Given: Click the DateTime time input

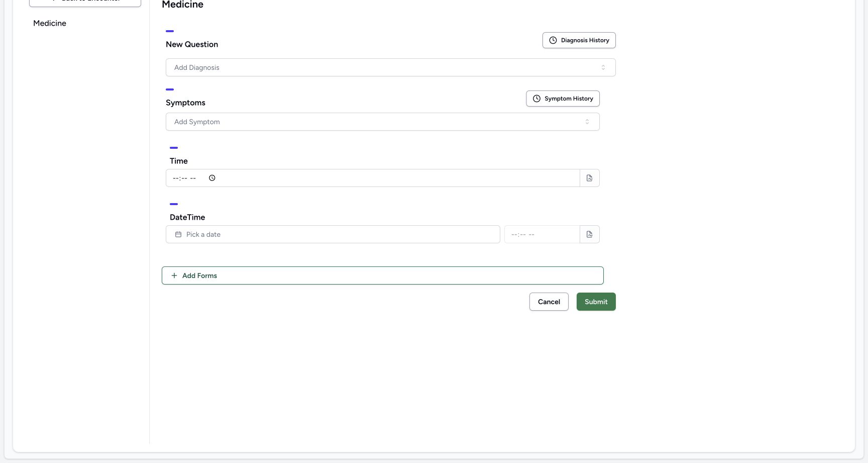Looking at the screenshot, I should (x=542, y=234).
